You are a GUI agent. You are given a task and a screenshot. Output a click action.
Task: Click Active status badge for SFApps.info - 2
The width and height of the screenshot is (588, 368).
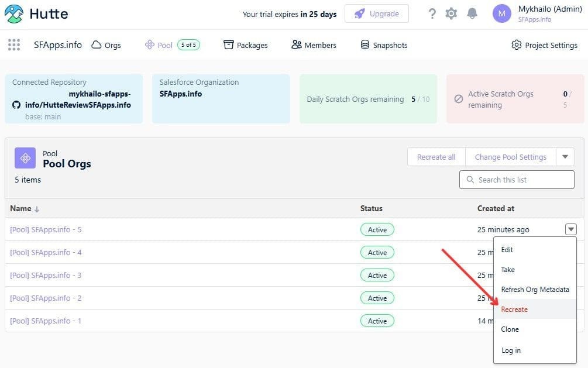point(377,298)
